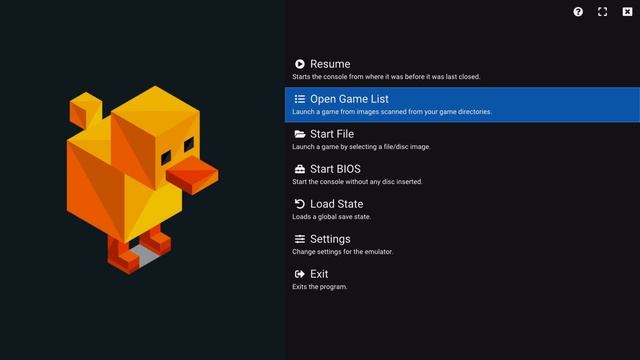Click the Open Game List list icon

(300, 99)
